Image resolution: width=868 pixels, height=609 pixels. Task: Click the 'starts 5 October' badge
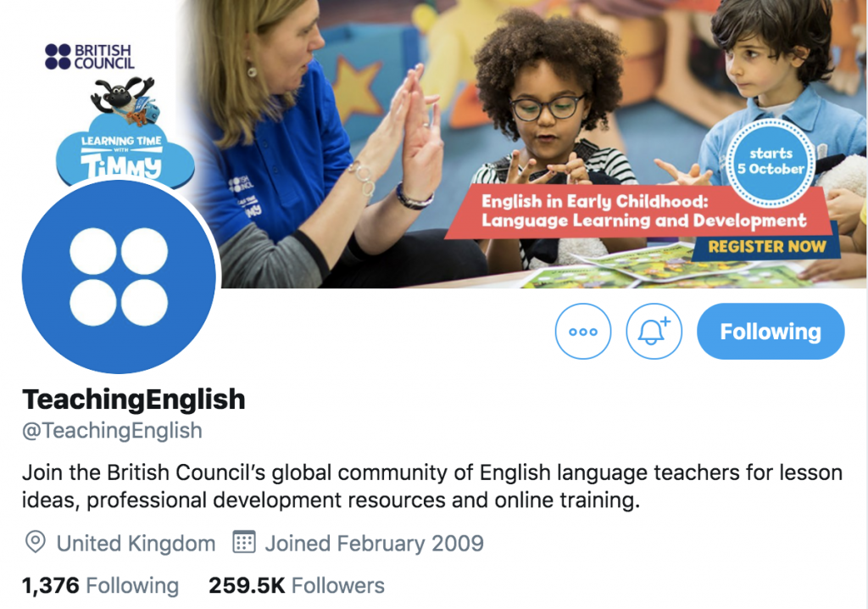point(771,161)
